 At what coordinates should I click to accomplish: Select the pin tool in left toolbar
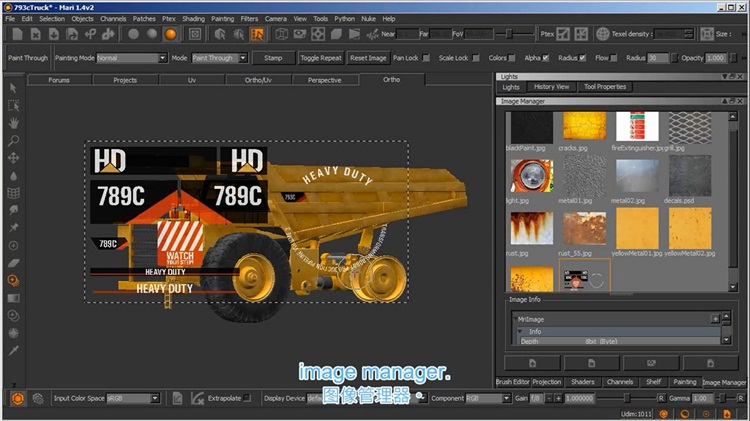[x=13, y=228]
